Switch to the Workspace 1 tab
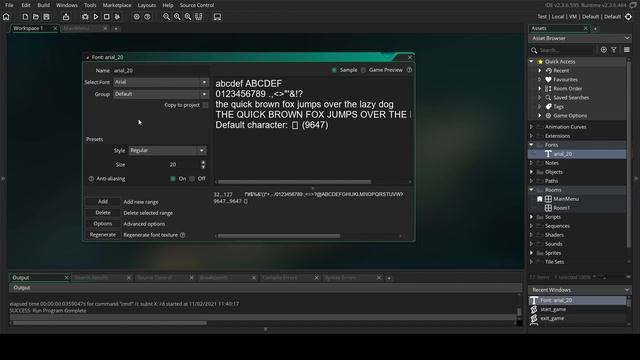The image size is (640, 360). 28,28
